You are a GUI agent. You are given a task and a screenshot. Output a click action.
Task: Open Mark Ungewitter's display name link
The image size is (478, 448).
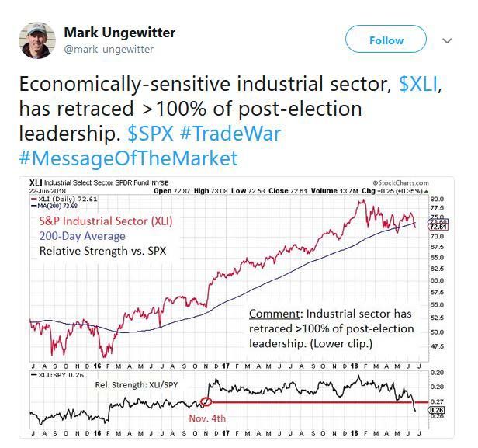tap(119, 33)
